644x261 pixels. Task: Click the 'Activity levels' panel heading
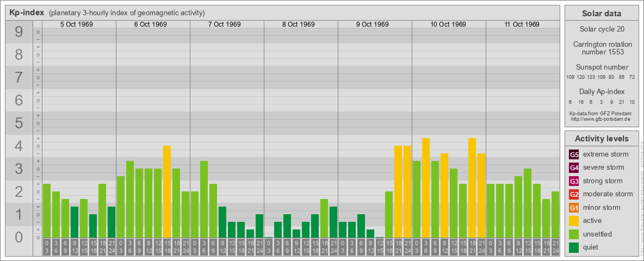click(602, 139)
